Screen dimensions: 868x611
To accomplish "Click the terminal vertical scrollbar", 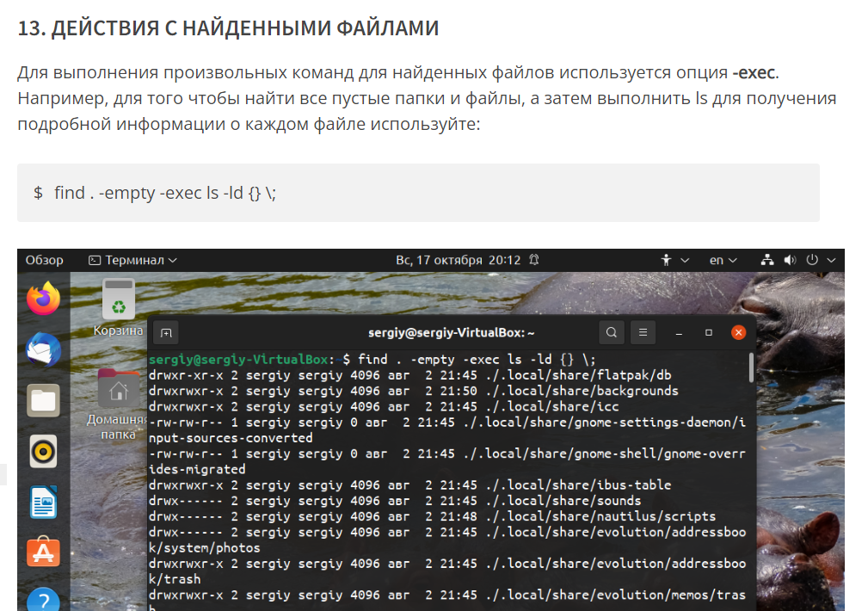I will coord(751,367).
